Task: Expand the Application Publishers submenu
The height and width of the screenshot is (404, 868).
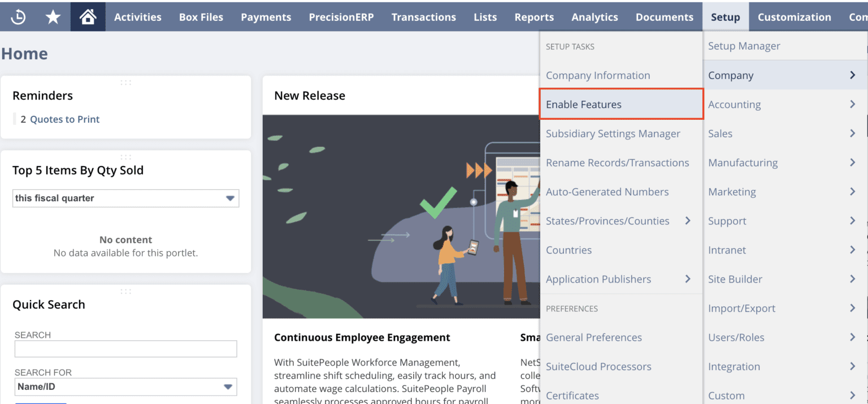Action: click(688, 279)
